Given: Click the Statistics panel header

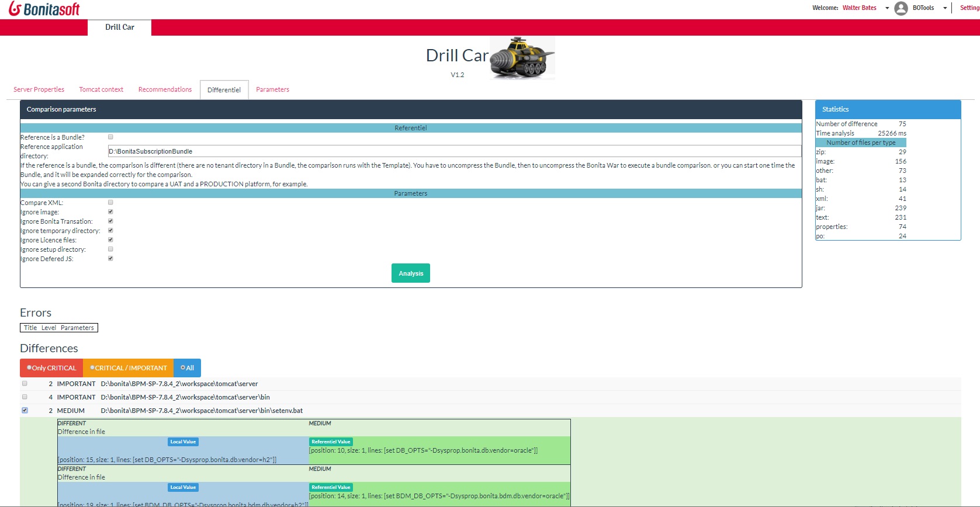Looking at the screenshot, I should tap(888, 109).
